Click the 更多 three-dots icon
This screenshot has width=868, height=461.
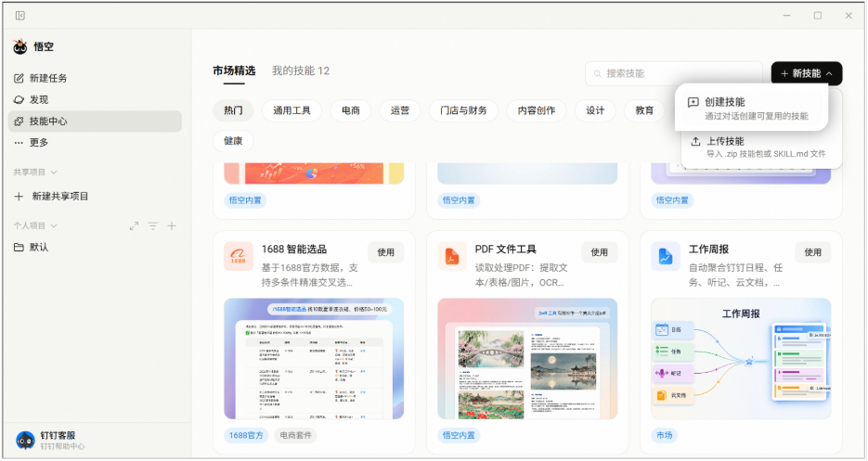tap(19, 142)
